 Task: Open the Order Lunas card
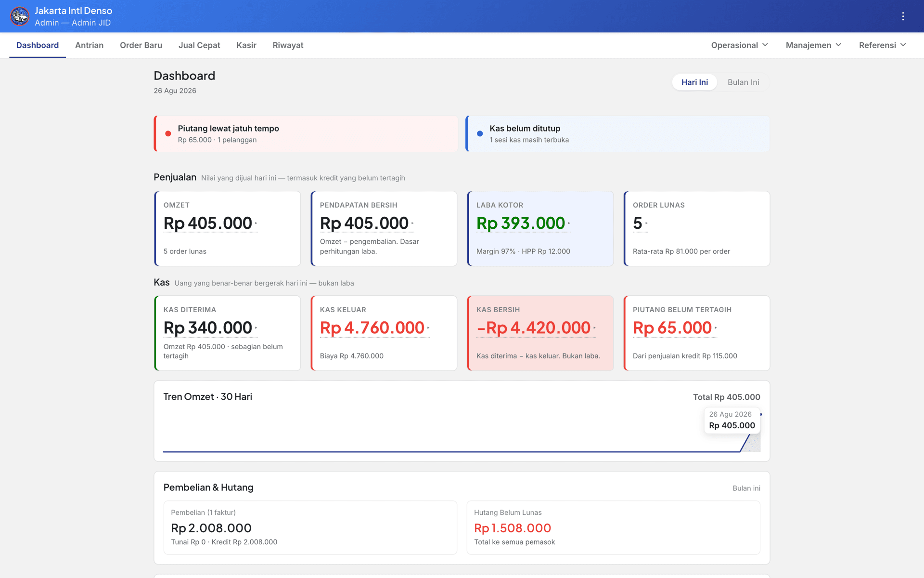point(696,229)
